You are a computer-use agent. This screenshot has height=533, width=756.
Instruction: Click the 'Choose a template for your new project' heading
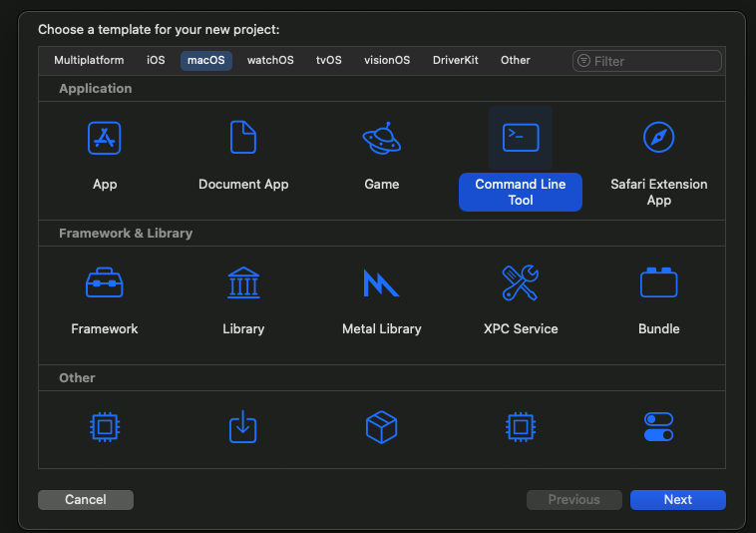159,30
